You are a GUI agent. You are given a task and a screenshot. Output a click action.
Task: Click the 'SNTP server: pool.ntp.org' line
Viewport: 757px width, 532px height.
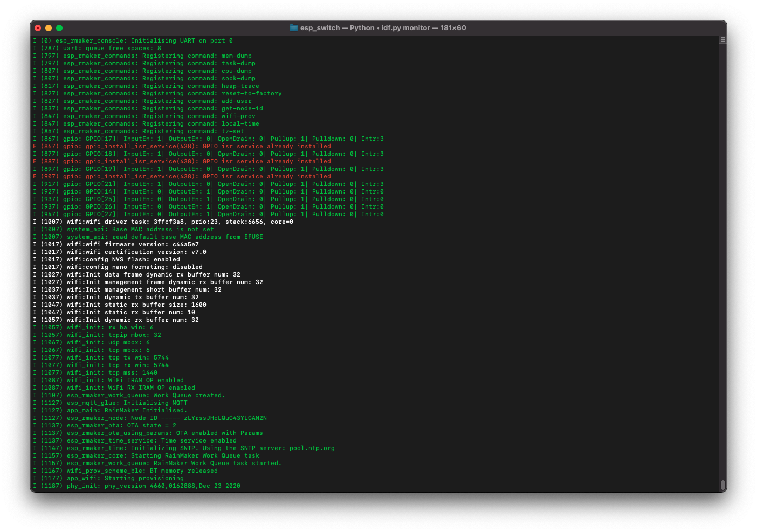tap(184, 448)
